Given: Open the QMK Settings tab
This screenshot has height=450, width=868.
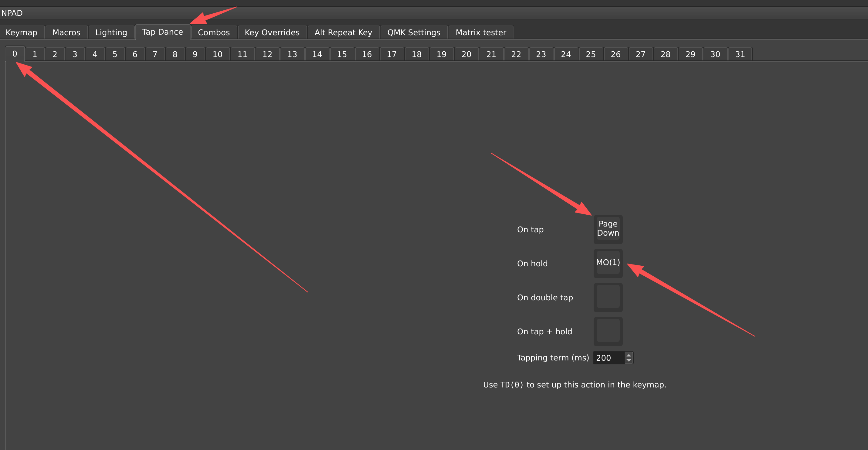Looking at the screenshot, I should point(413,32).
